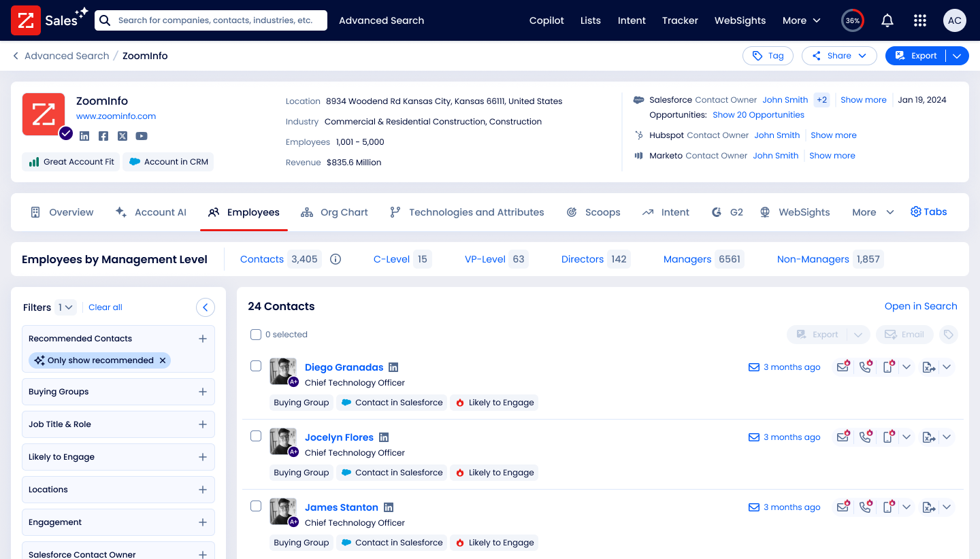Click Diego Granadas' profile photo
980x559 pixels.
(x=283, y=371)
